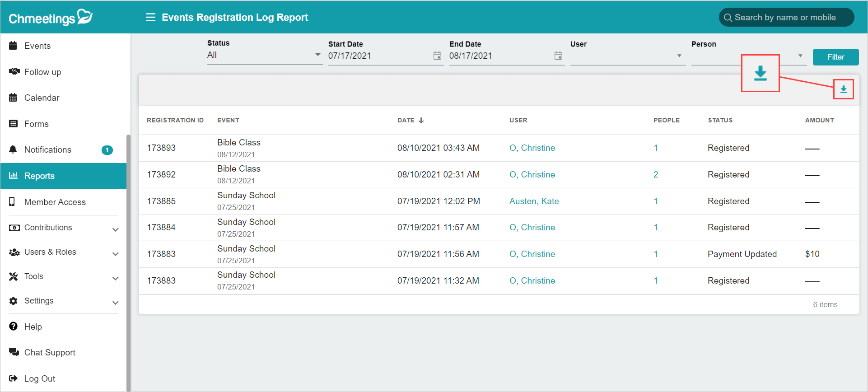Click the Users & Roles people icon
Screen dimensions: 868x392
[14, 252]
